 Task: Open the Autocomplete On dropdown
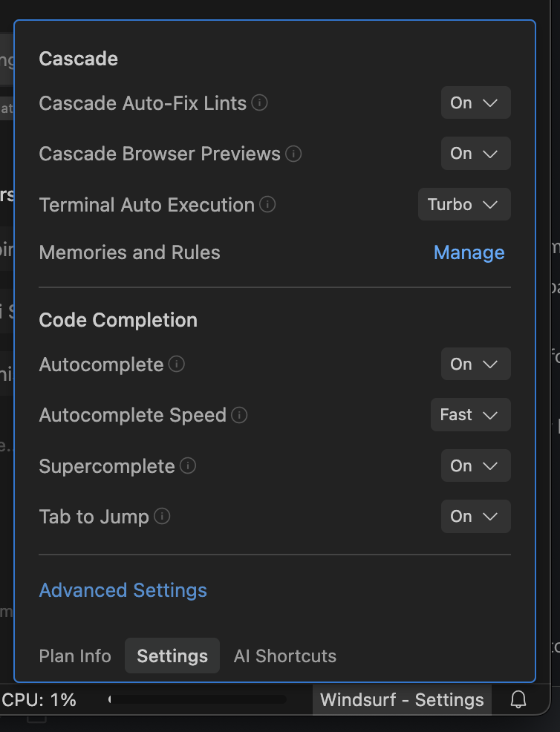tap(475, 364)
